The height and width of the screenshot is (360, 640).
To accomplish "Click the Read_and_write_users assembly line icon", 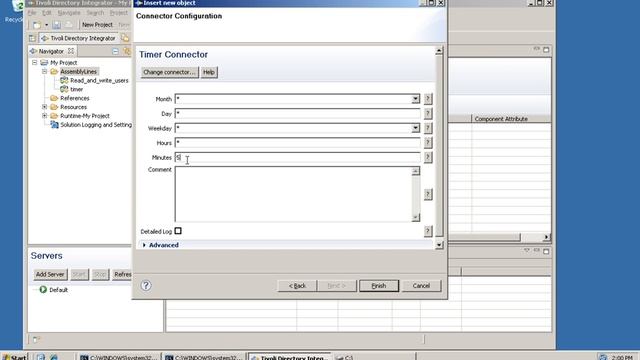I will tap(64, 80).
